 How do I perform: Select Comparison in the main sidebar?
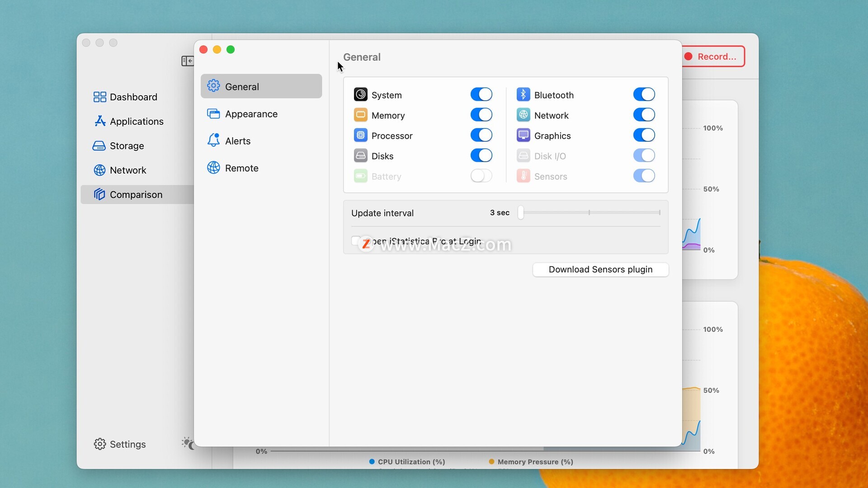tap(137, 194)
